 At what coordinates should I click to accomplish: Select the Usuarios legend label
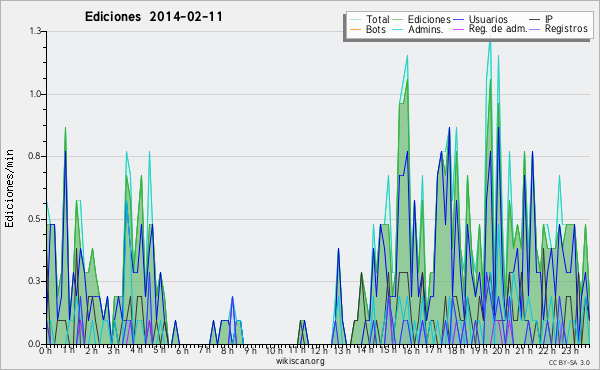[x=488, y=19]
